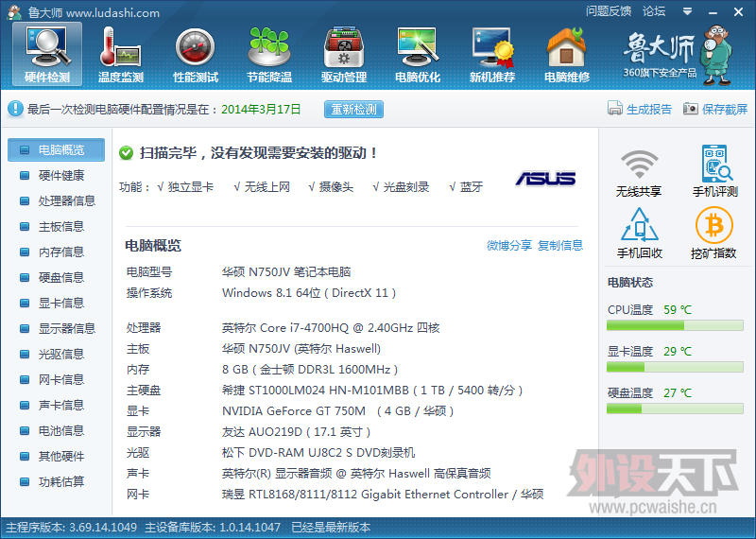Click the 松下 DVD-RAM UJ8C2 S value
Image resolution: width=756 pixels, height=539 pixels.
coord(318,453)
